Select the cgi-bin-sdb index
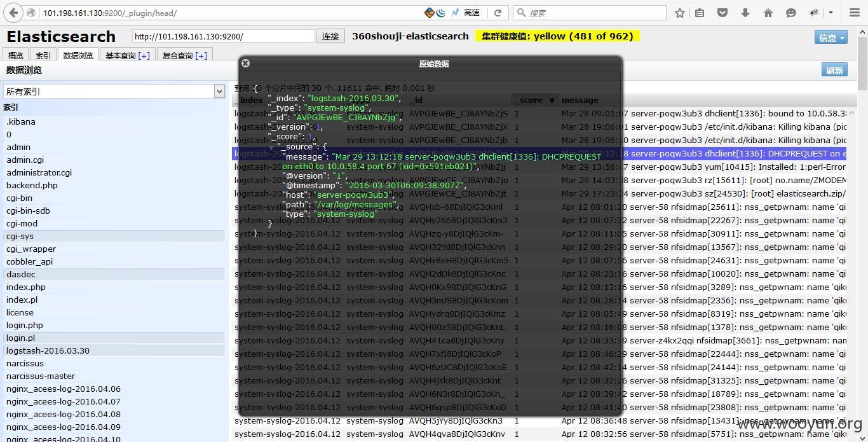This screenshot has width=868, height=442. click(x=114, y=211)
